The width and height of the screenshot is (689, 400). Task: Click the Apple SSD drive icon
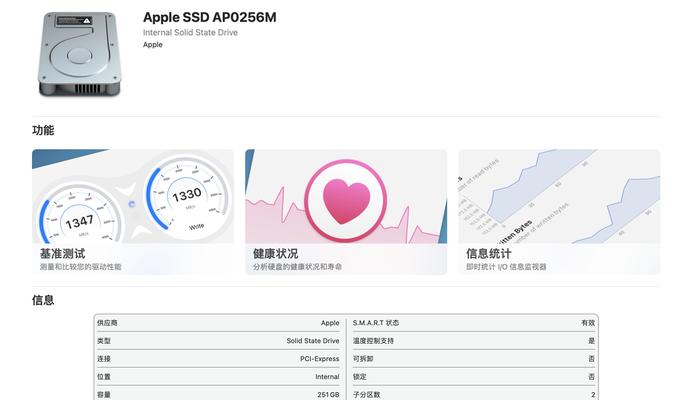click(x=80, y=54)
